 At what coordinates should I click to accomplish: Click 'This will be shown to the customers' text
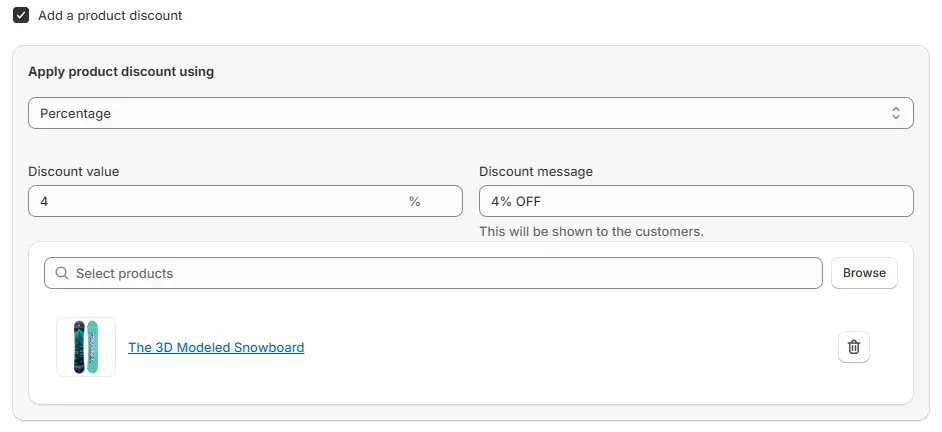(591, 231)
